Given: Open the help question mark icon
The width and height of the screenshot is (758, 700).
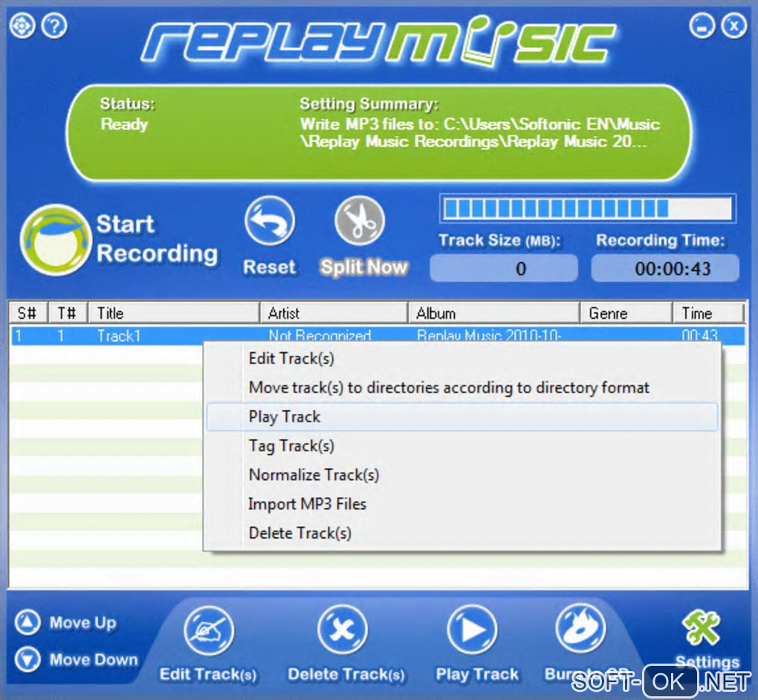Looking at the screenshot, I should point(54,25).
